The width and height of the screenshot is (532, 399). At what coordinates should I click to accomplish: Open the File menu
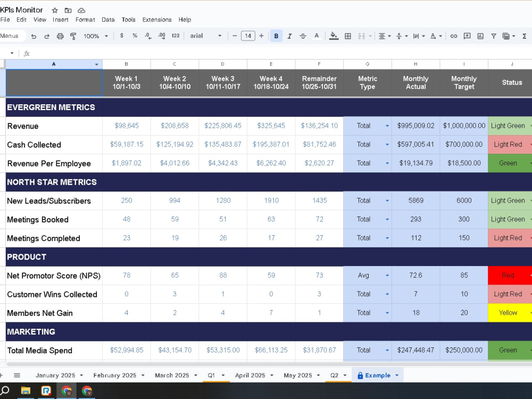click(5, 20)
